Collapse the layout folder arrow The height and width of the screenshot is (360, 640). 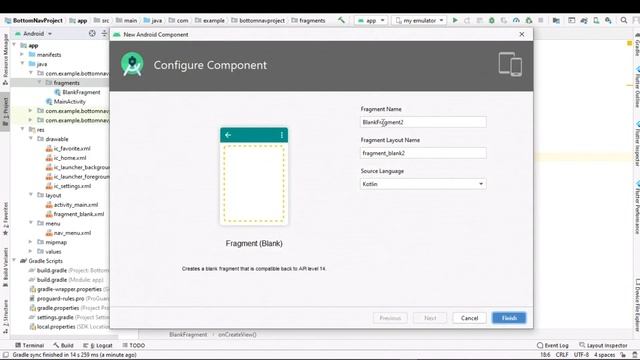31,195
